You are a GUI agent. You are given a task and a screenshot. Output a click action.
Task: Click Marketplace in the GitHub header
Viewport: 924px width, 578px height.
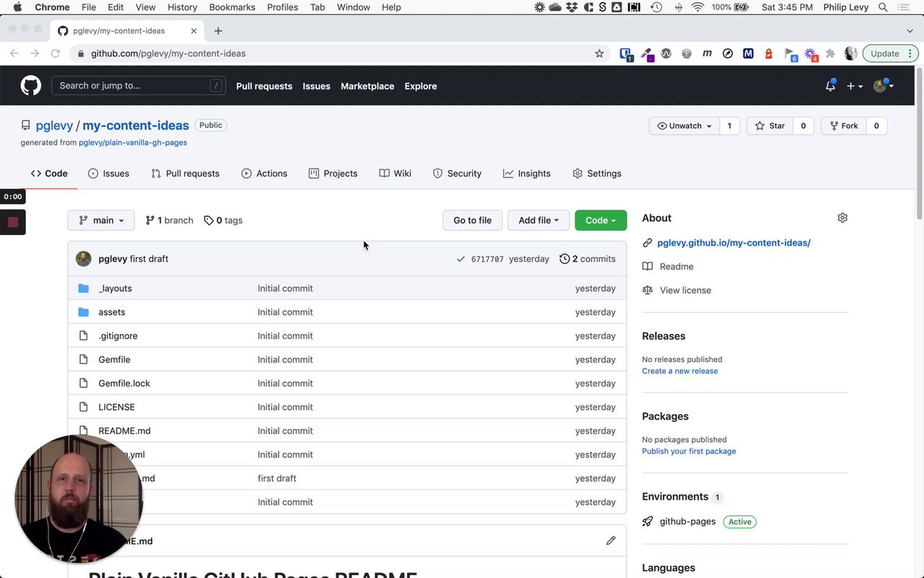pos(367,86)
